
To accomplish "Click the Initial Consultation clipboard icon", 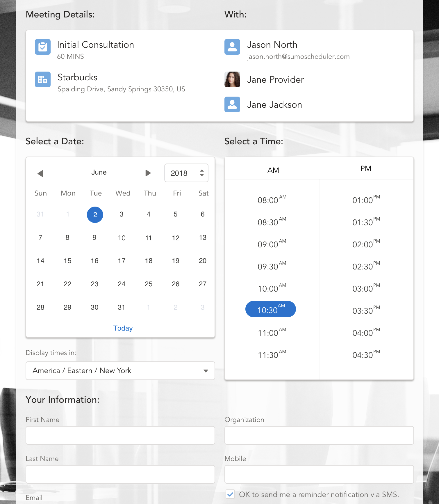I will click(43, 47).
